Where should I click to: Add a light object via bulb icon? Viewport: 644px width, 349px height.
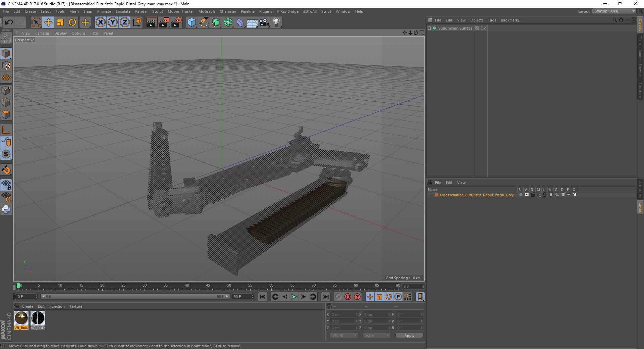[x=276, y=22]
